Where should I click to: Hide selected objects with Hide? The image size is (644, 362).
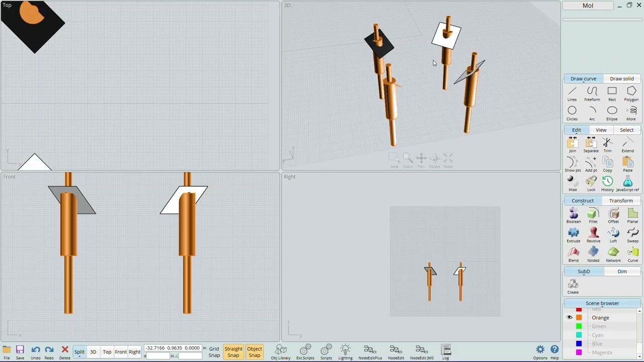tap(573, 185)
